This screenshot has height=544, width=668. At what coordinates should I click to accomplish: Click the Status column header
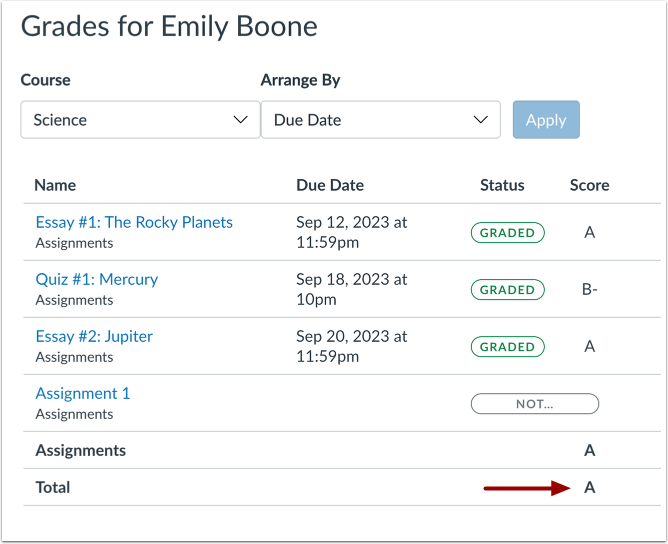(502, 185)
